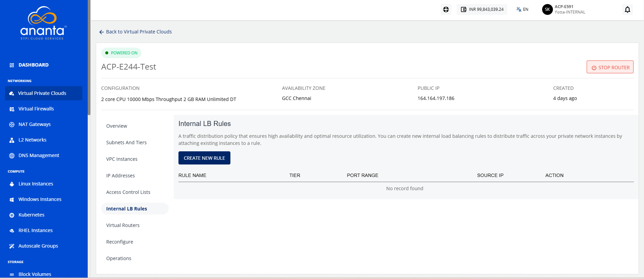Click the STOP ROUTER button
The image size is (644, 279).
pos(610,67)
